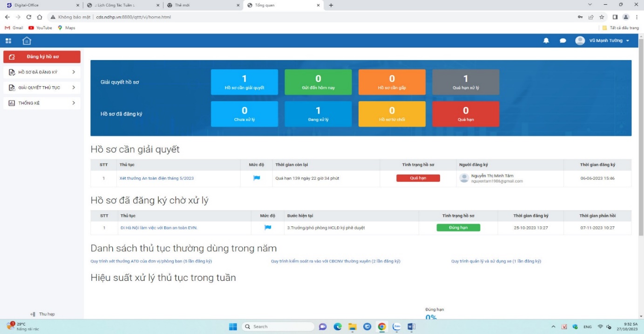Open YouTube bookmark
The width and height of the screenshot is (644, 334).
(40, 28)
